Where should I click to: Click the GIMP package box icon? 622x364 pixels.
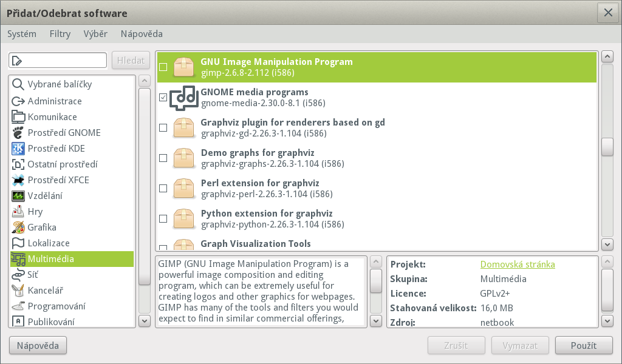(x=183, y=67)
